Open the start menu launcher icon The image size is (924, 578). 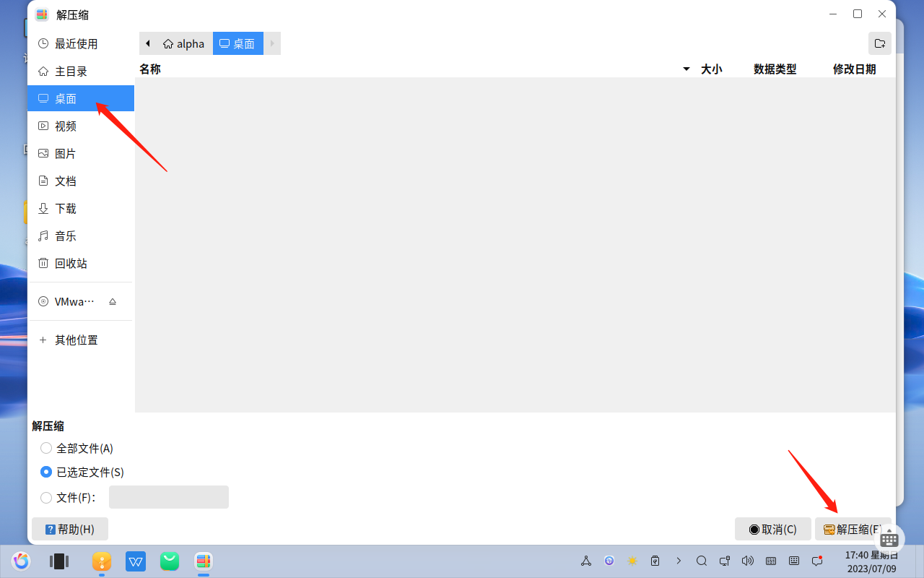click(x=22, y=561)
